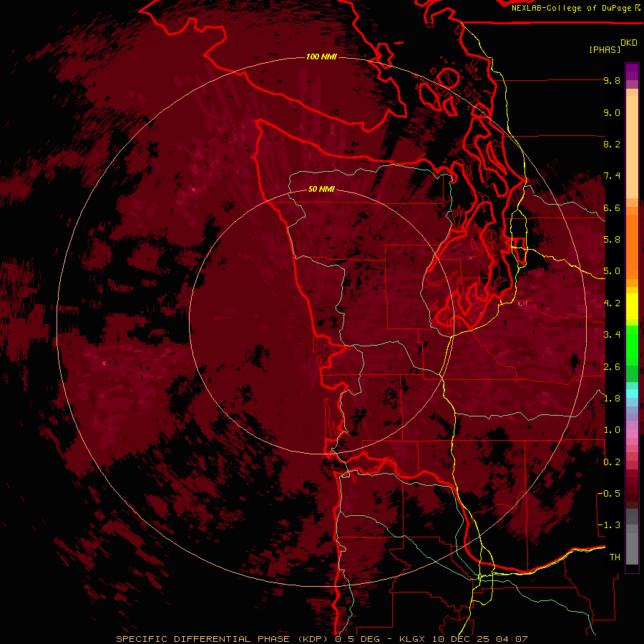This screenshot has width=644, height=644.
Task: Click the 100 NMI range ring label
Action: tap(321, 57)
